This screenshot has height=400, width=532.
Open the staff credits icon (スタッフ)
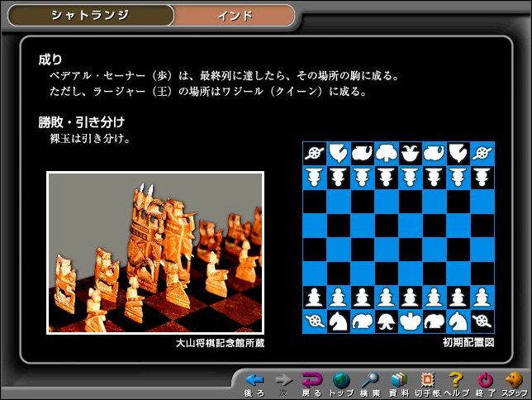513,382
